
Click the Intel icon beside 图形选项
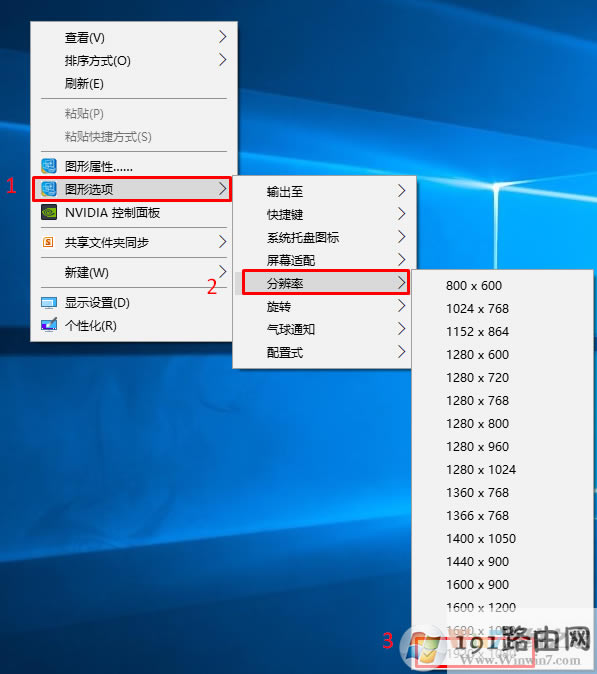[49, 189]
